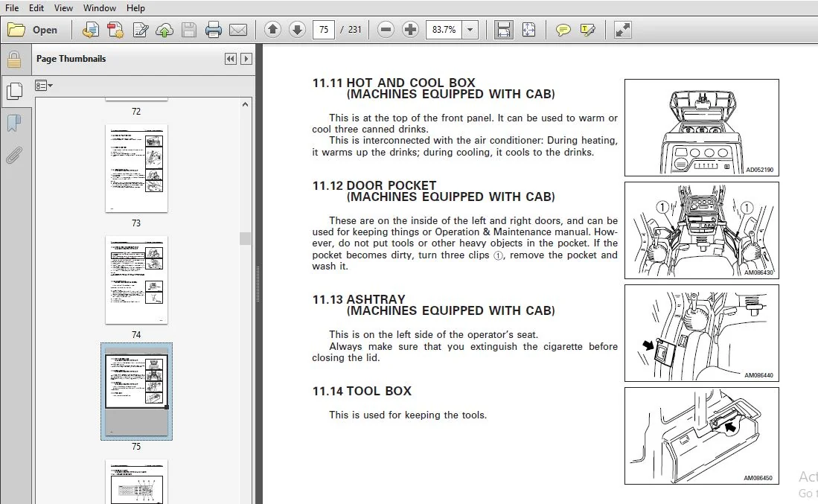Click the ashtray illustration AM086440
The height and width of the screenshot is (504, 818).
pos(702,333)
